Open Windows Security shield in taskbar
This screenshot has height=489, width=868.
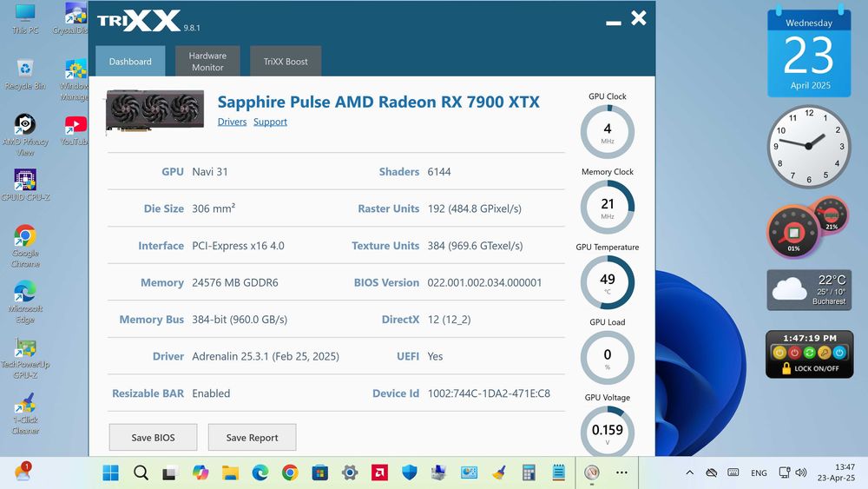[409, 472]
